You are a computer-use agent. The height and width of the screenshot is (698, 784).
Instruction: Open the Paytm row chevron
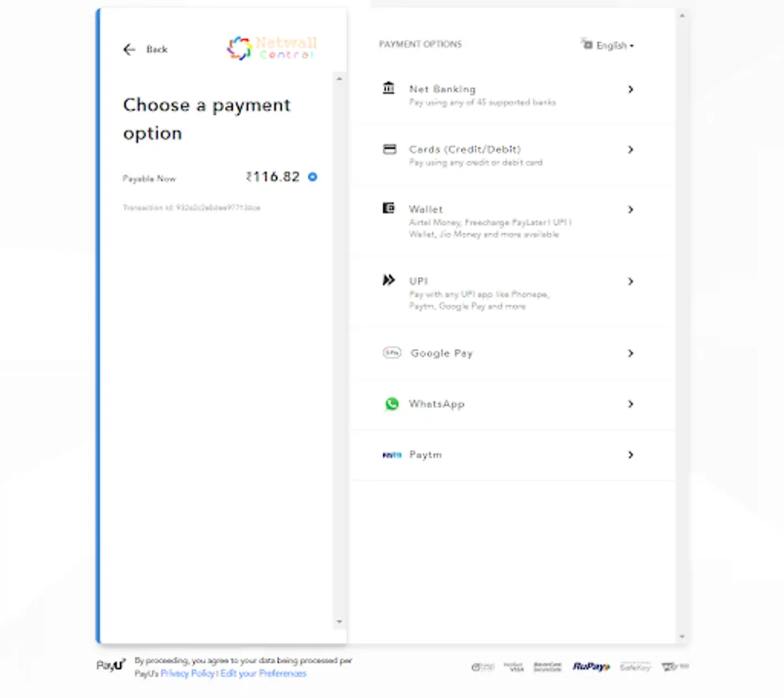pyautogui.click(x=630, y=454)
